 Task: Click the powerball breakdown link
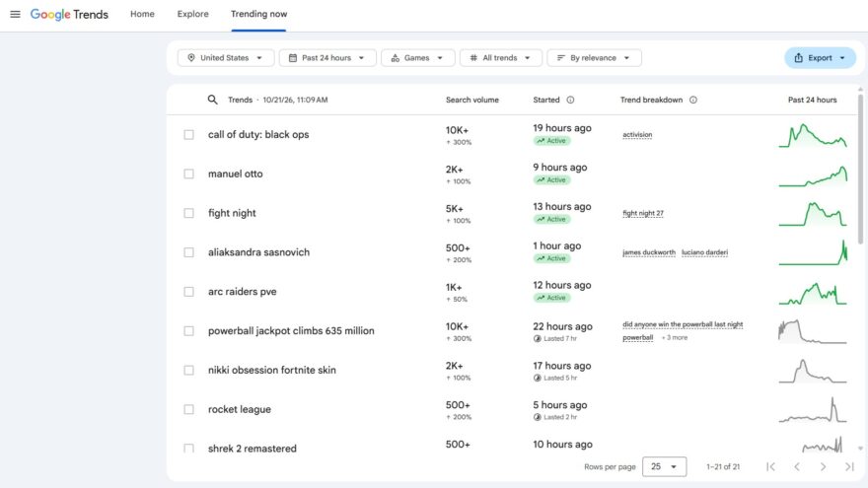point(638,337)
